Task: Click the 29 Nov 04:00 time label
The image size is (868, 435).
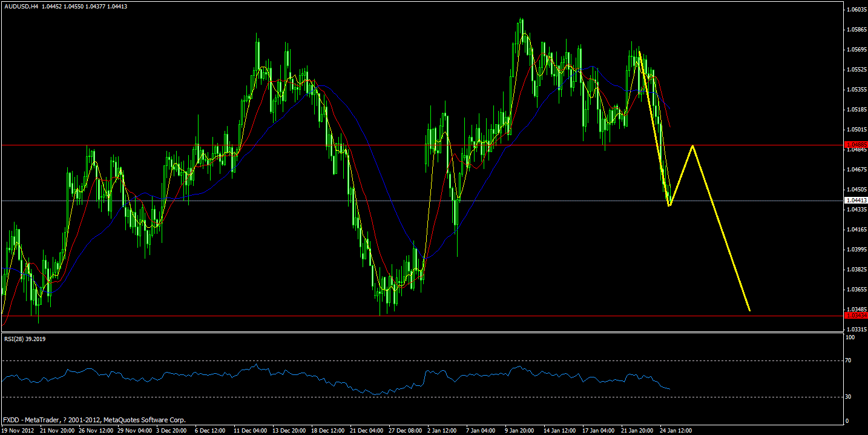Action: (x=136, y=431)
